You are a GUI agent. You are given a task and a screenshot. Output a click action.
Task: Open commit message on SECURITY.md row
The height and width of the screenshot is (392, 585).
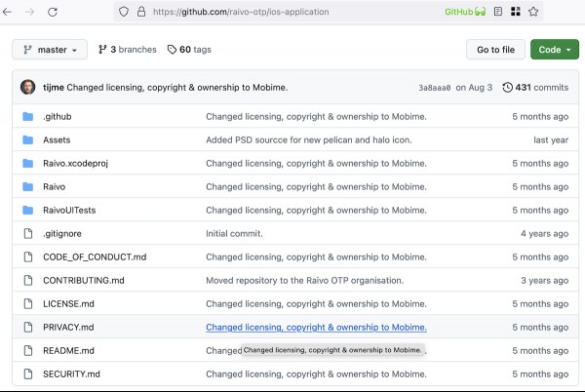tap(316, 374)
